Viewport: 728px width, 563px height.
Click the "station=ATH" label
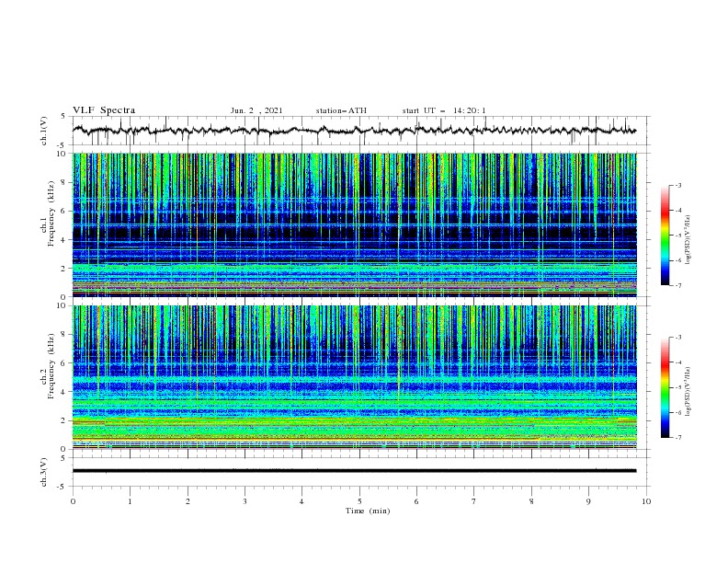(341, 110)
